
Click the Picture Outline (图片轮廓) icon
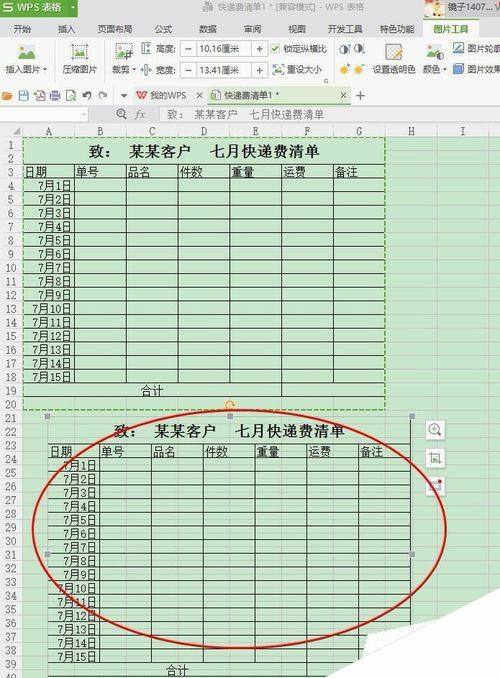(x=458, y=48)
